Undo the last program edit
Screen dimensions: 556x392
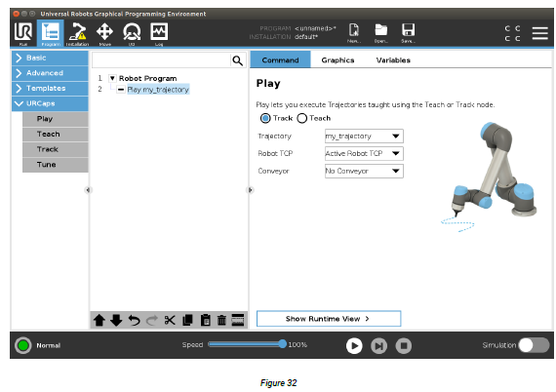tap(134, 320)
